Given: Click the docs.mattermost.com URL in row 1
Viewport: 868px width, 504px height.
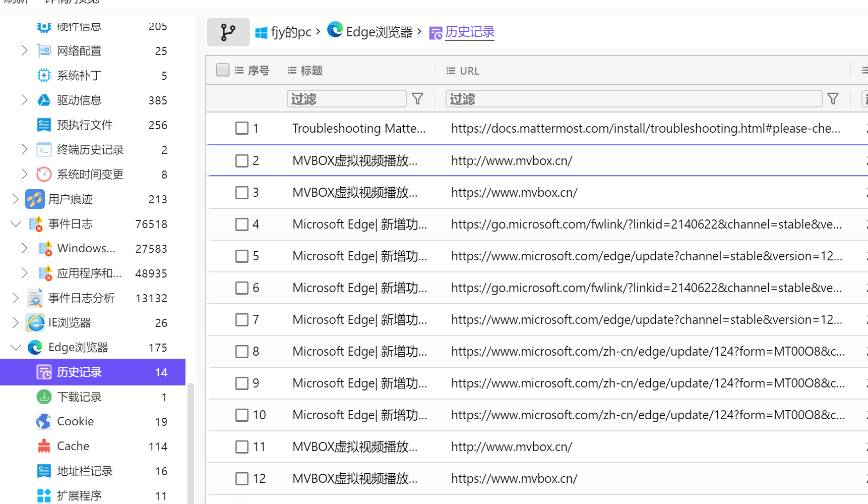Looking at the screenshot, I should [646, 129].
